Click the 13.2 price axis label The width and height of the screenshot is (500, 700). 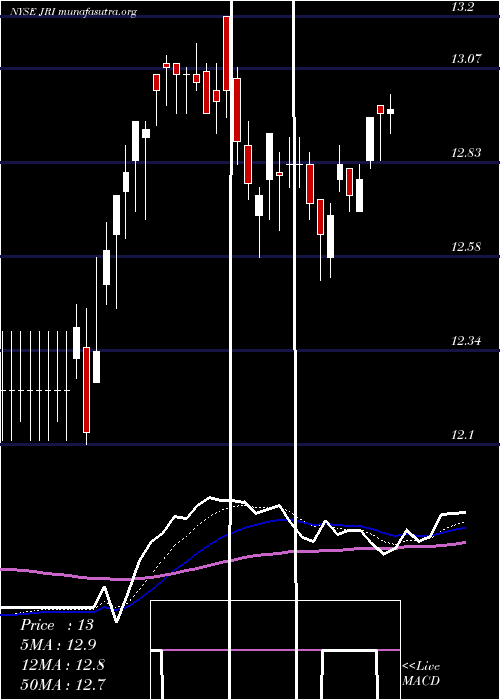tap(462, 8)
